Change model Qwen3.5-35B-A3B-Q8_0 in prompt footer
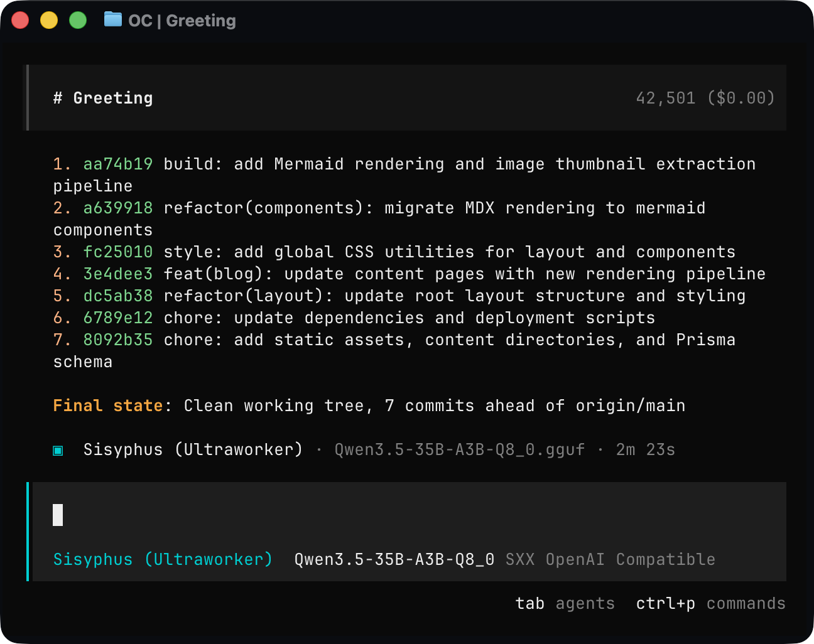 click(x=394, y=559)
